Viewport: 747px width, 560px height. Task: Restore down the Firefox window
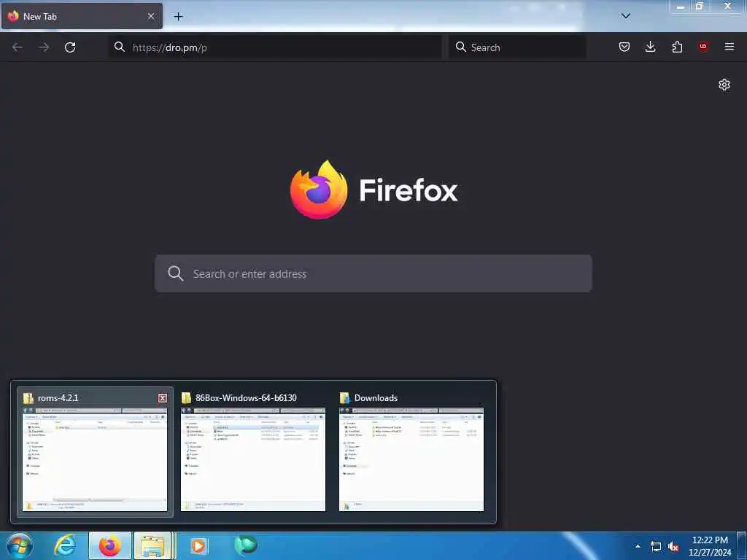tap(700, 7)
